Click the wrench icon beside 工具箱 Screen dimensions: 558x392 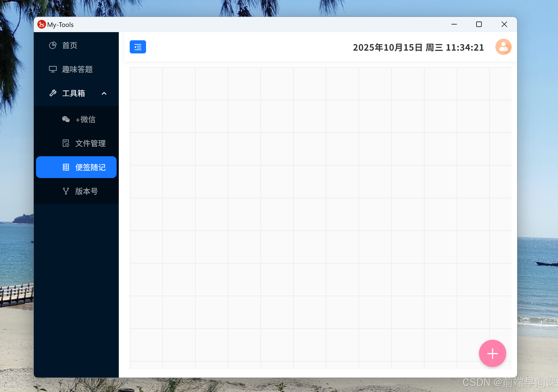53,93
